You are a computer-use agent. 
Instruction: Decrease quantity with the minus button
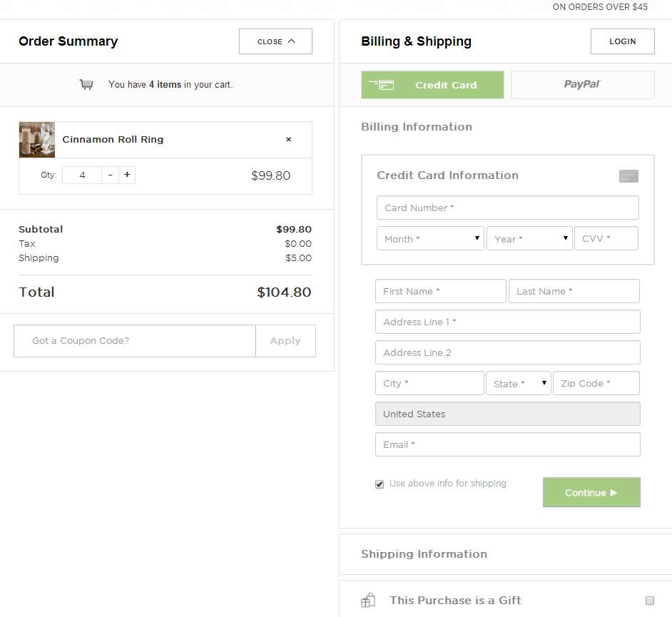click(110, 175)
